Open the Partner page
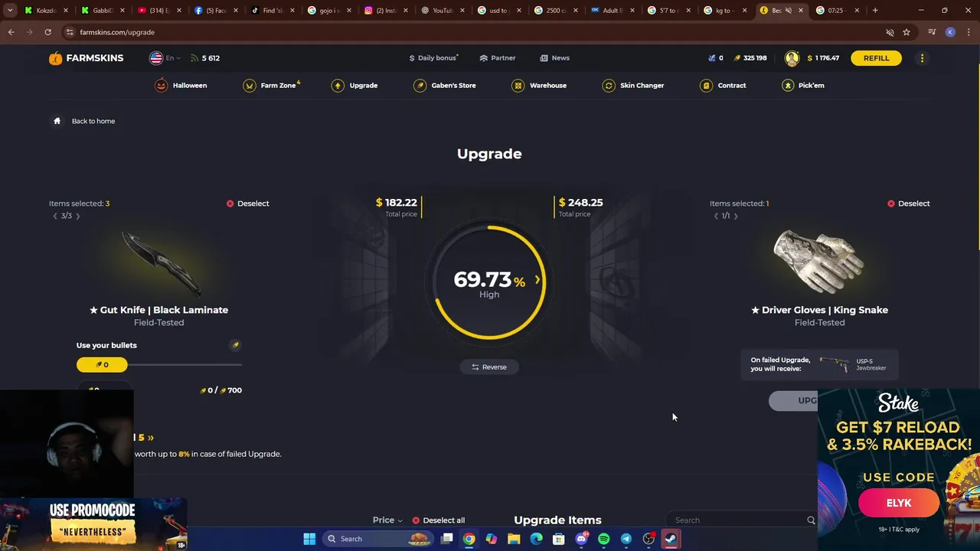This screenshot has height=551, width=980. 497,58
